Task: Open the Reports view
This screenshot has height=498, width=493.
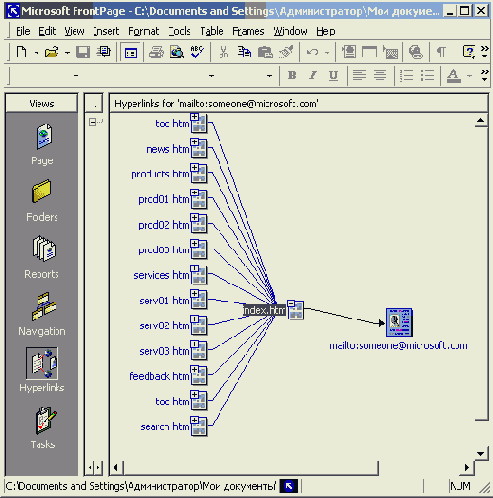Action: (42, 257)
